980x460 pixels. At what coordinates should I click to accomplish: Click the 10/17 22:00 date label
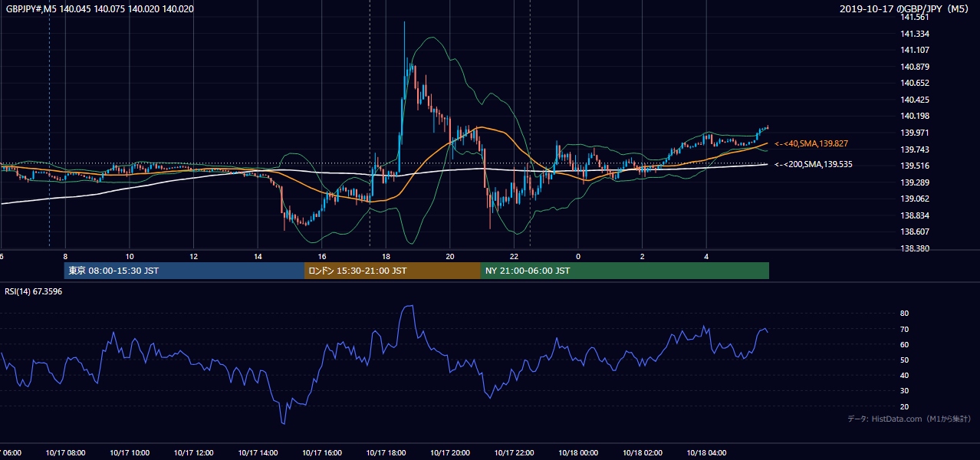tap(515, 453)
